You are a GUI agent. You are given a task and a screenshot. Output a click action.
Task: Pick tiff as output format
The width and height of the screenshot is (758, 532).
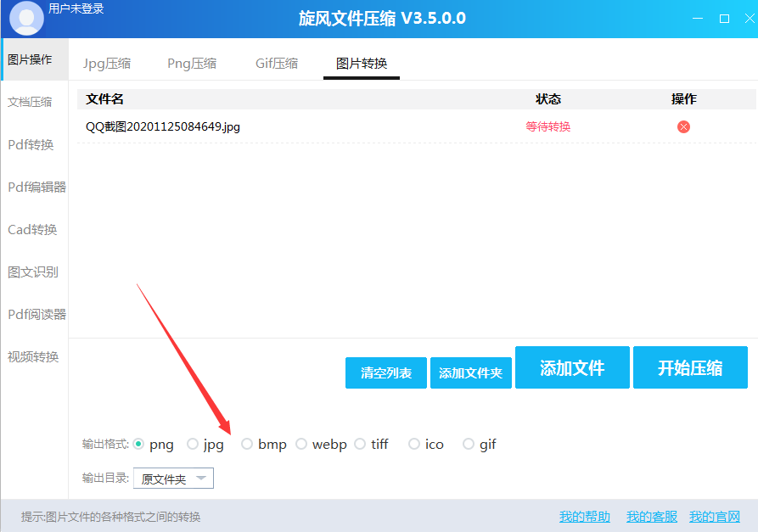(x=360, y=444)
